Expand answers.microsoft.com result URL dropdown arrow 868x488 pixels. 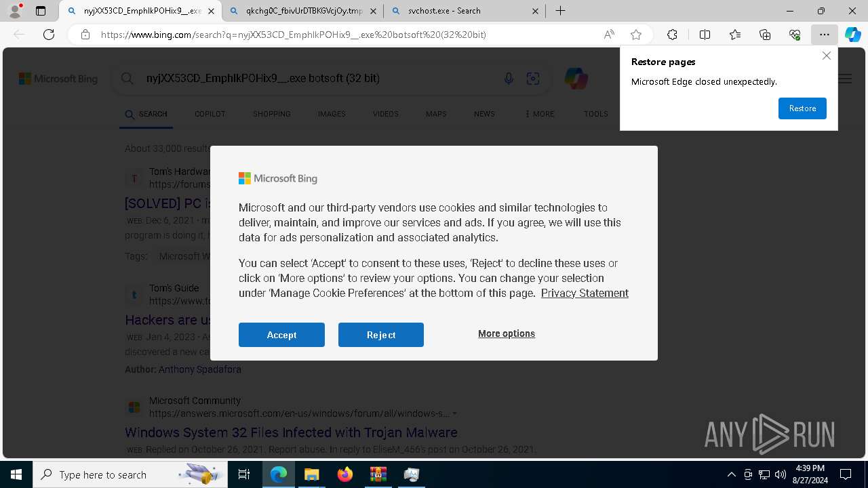(x=454, y=413)
